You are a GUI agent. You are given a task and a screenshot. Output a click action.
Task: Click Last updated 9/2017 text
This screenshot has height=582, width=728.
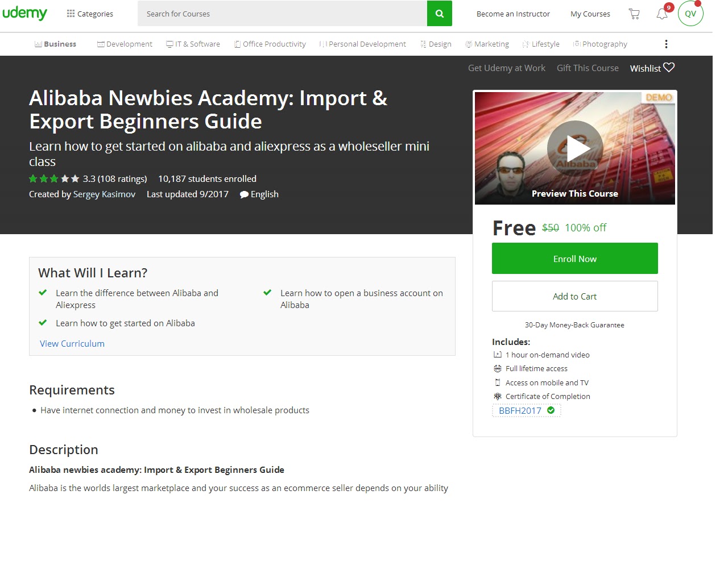pyautogui.click(x=188, y=194)
